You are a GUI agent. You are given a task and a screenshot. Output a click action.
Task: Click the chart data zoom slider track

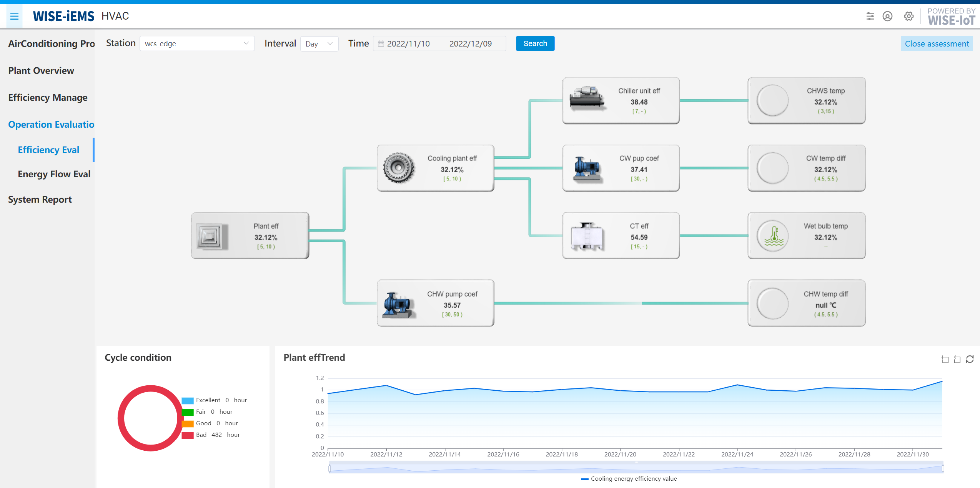(x=636, y=468)
